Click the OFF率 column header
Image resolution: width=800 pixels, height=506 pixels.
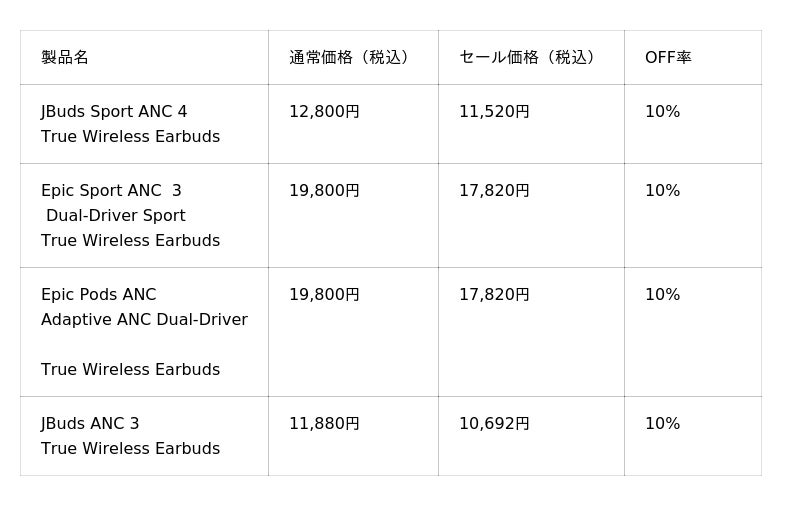pyautogui.click(x=668, y=57)
